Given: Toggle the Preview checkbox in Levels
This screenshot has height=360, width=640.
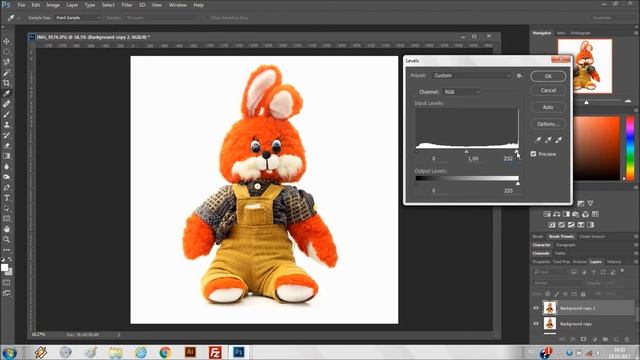Looking at the screenshot, I should click(533, 154).
